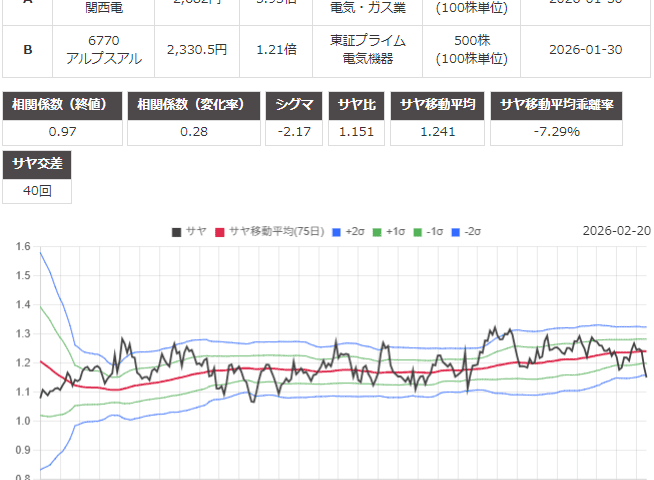Click the サヤ交差 header label

(x=38, y=164)
